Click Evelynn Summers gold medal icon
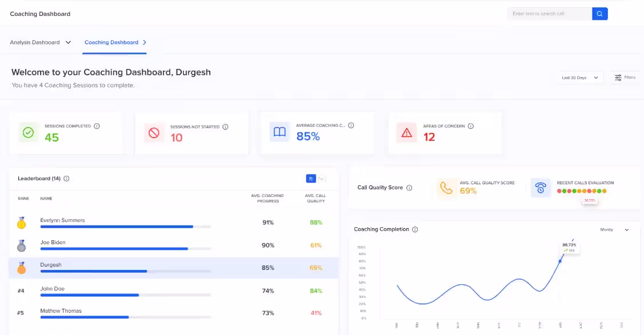This screenshot has width=644, height=335. point(21,223)
